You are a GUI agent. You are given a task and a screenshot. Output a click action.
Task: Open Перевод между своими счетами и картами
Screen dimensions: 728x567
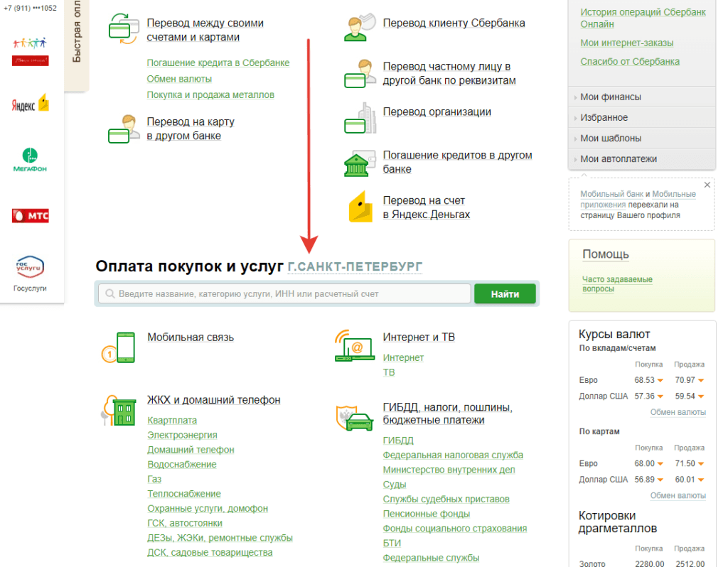pyautogui.click(x=205, y=30)
